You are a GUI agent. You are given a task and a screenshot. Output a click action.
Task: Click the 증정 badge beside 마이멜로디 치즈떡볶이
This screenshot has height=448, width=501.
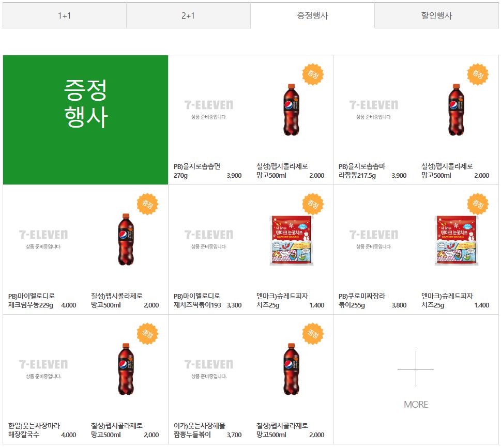tap(312, 203)
